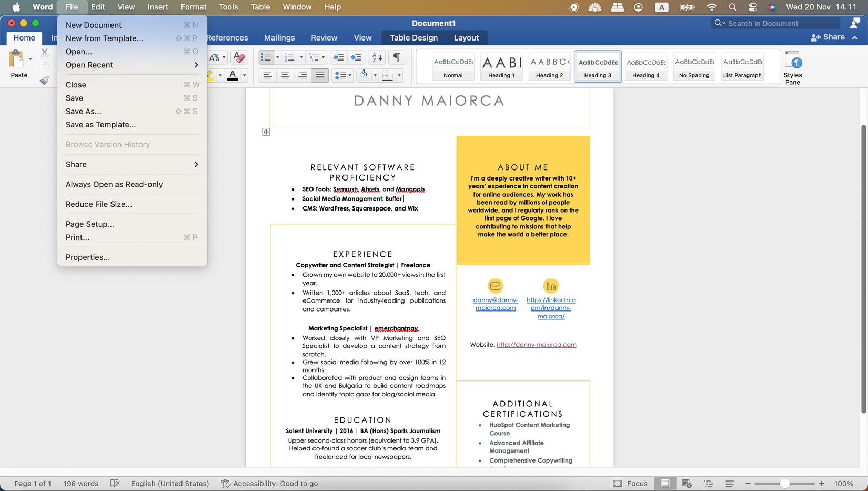Click the Format Painter brush icon
This screenshot has width=868, height=491.
[45, 80]
